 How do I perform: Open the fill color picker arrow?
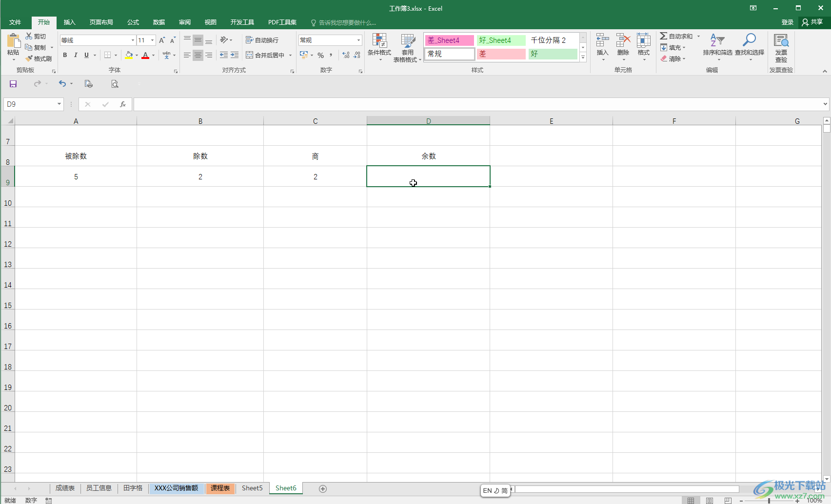137,55
